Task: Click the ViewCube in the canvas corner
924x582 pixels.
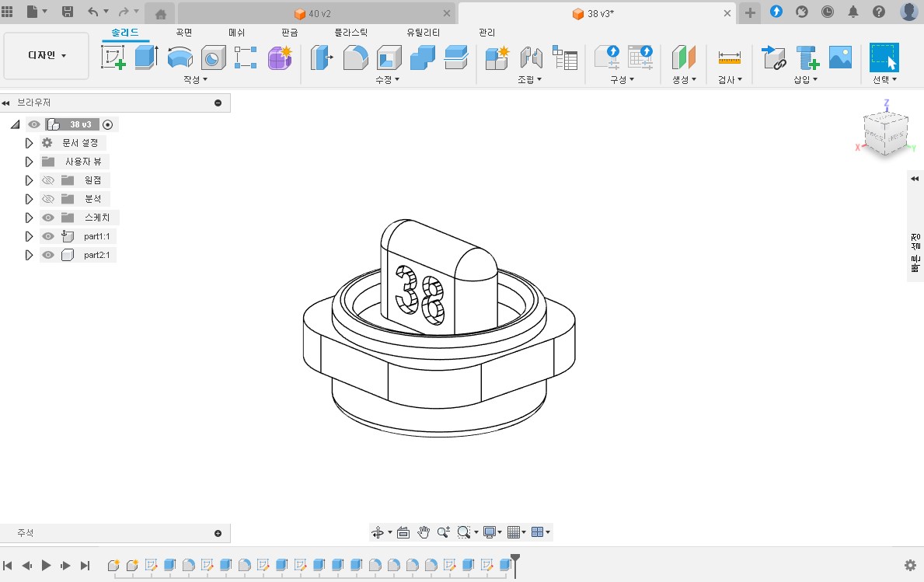Action: point(884,134)
